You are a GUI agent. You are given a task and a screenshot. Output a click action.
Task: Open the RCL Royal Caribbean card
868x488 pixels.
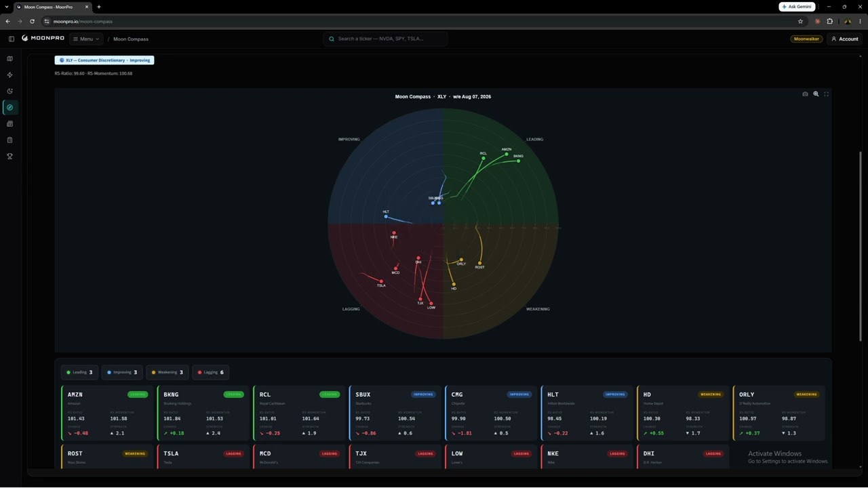298,413
